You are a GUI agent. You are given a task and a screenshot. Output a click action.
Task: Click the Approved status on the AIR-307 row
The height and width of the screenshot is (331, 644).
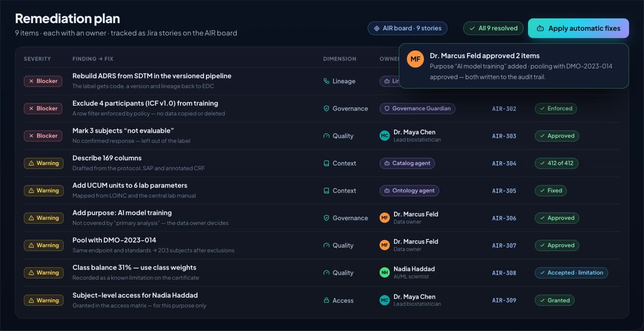pos(557,246)
